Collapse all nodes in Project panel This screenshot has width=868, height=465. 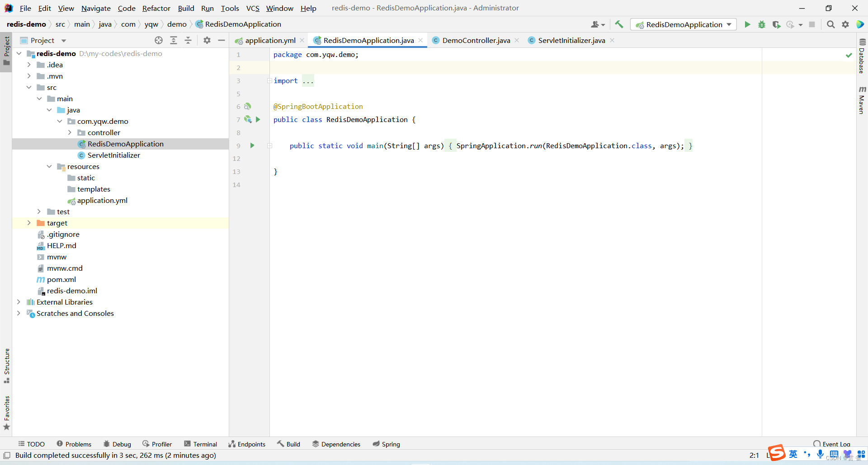tap(188, 40)
